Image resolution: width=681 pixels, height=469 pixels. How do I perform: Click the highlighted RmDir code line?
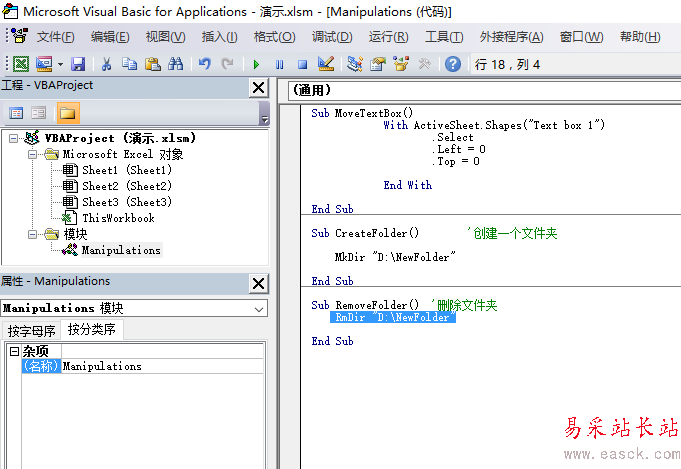(x=393, y=317)
